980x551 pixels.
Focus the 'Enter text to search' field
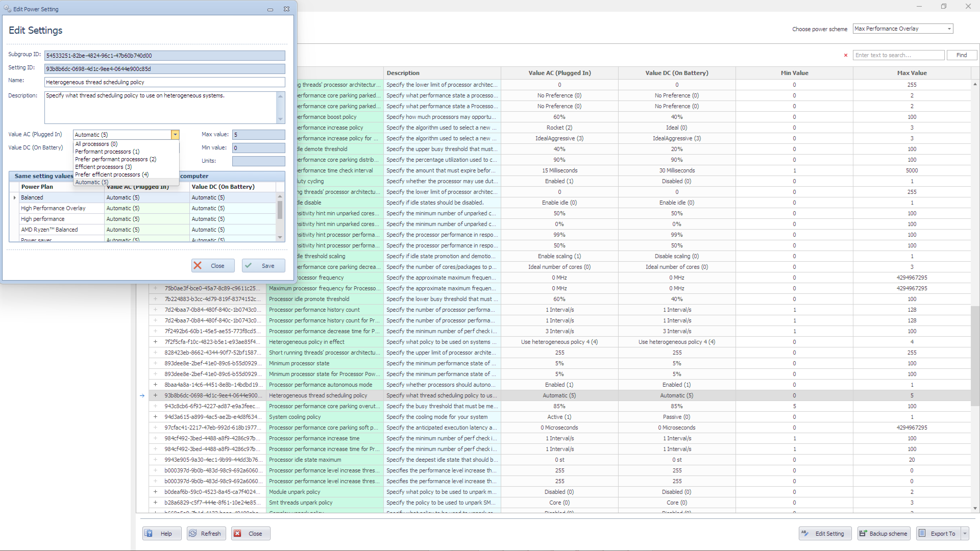898,55
